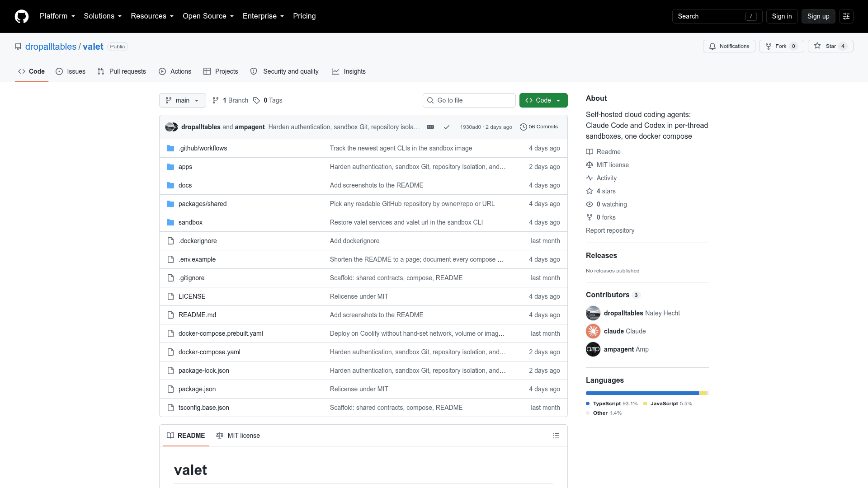
Task: Expand the main branch selector
Action: 182,100
